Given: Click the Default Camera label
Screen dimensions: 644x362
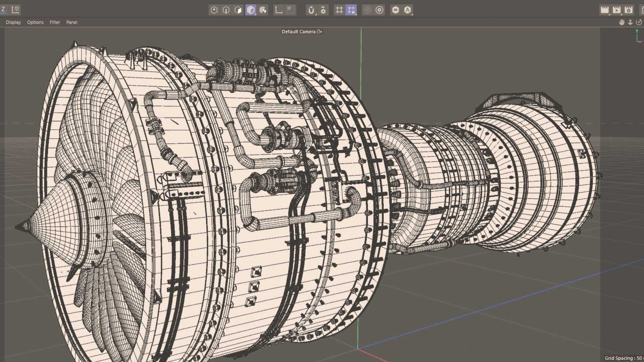Looking at the screenshot, I should pyautogui.click(x=299, y=32).
